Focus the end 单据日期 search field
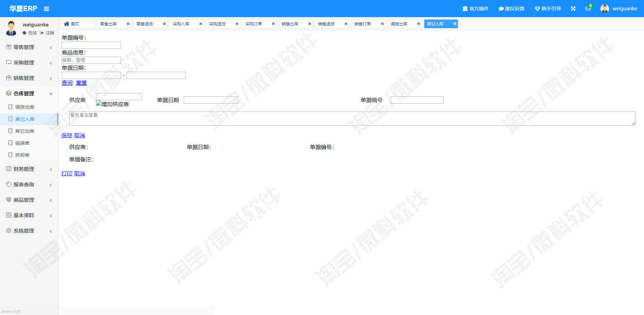 tap(156, 75)
